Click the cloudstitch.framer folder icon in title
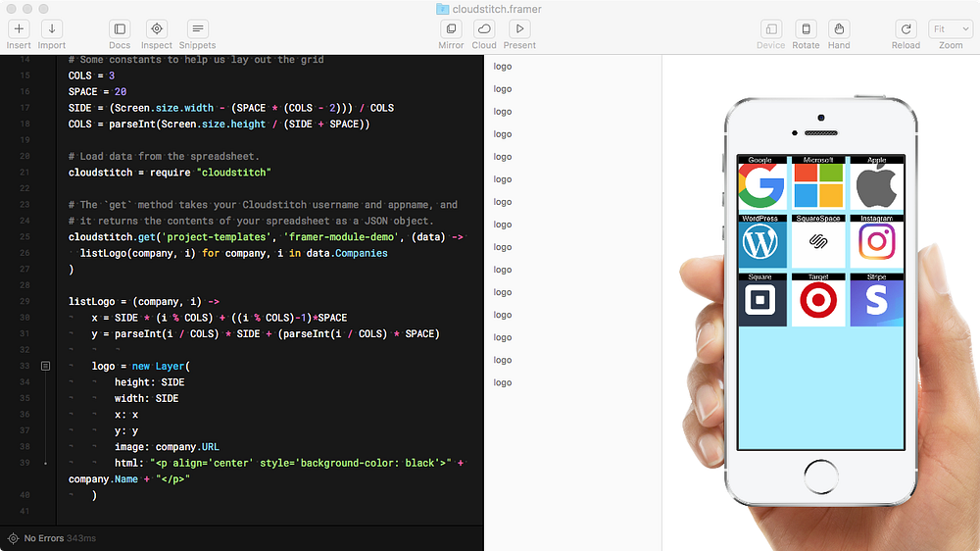This screenshot has width=980, height=551. 443,9
